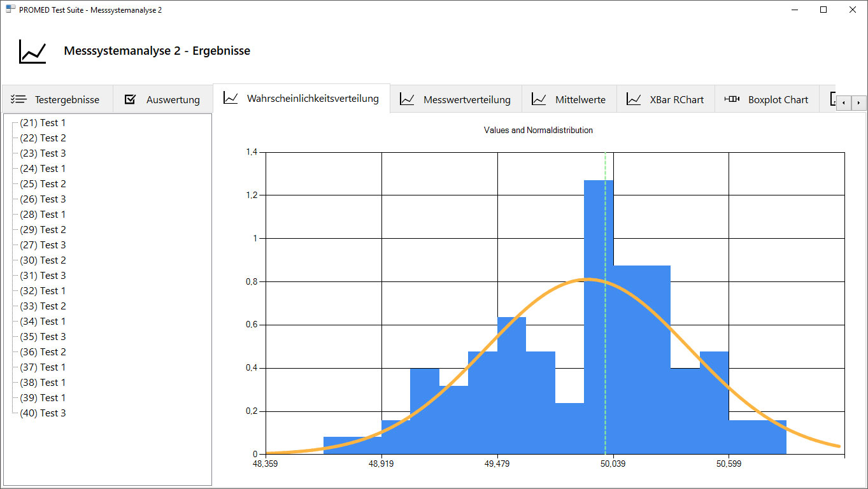Select tree item (22) Test 2
The image size is (868, 489).
[x=43, y=138]
